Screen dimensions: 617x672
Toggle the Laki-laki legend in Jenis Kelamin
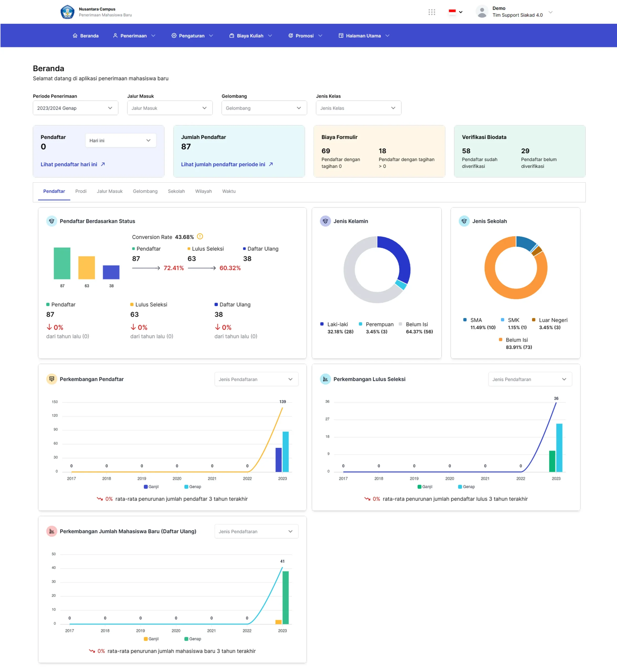coord(337,324)
